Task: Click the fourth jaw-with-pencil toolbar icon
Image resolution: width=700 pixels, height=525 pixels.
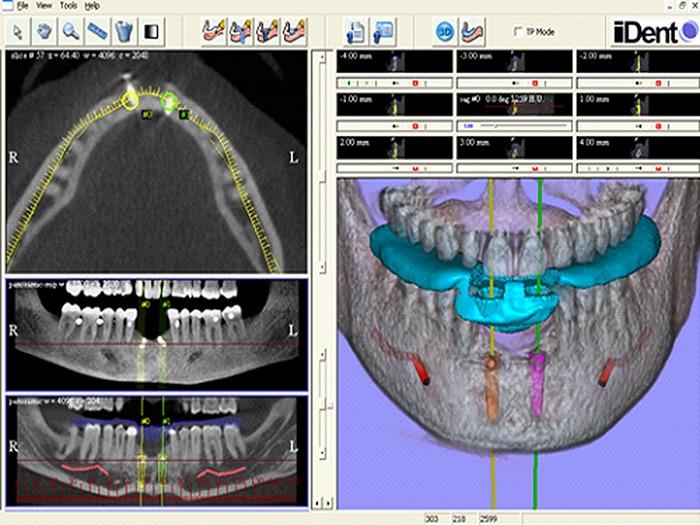Action: (294, 31)
